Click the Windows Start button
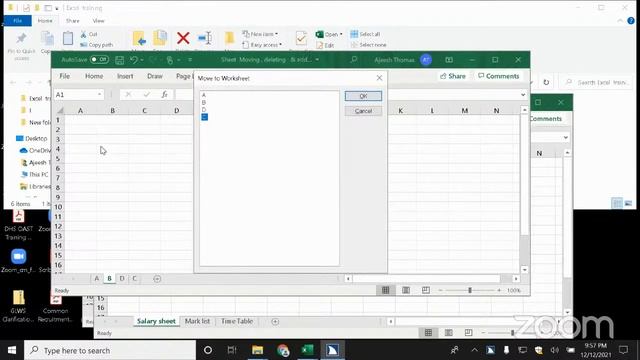The image size is (640, 360). (x=12, y=350)
